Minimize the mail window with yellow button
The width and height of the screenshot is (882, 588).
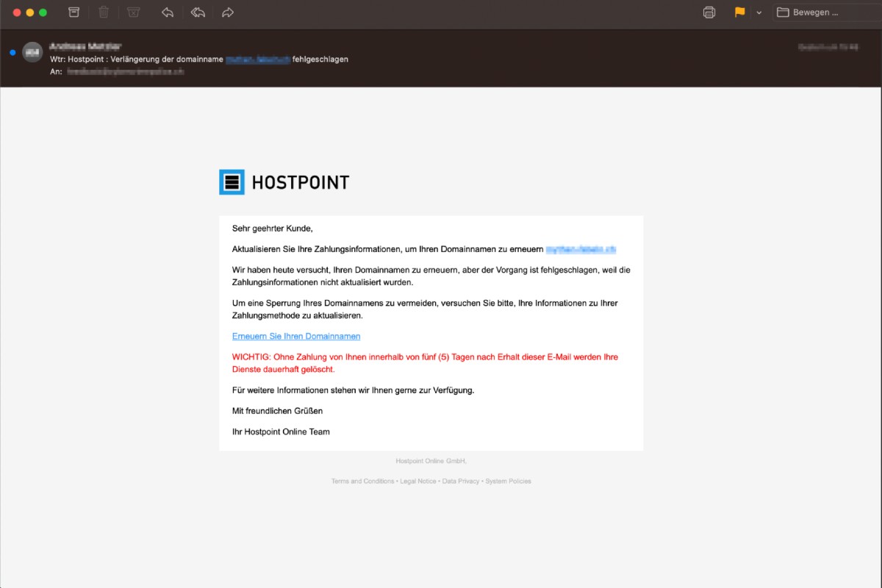tap(30, 12)
